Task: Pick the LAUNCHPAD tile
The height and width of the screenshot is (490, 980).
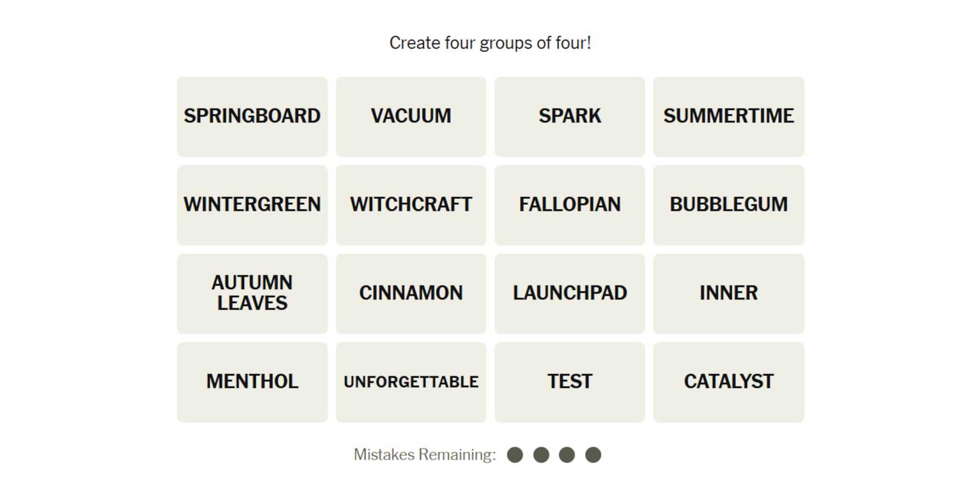Action: (x=570, y=293)
